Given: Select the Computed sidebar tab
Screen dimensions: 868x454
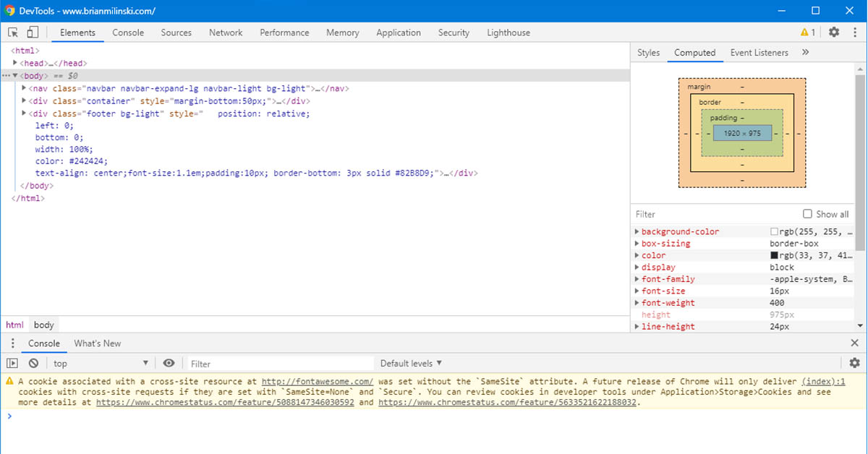Looking at the screenshot, I should [x=694, y=53].
